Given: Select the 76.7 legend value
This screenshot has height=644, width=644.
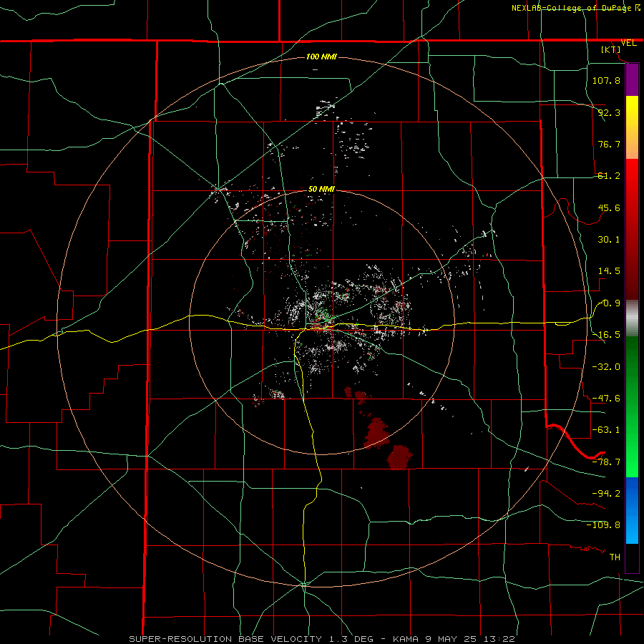Looking at the screenshot, I should click(x=609, y=144).
